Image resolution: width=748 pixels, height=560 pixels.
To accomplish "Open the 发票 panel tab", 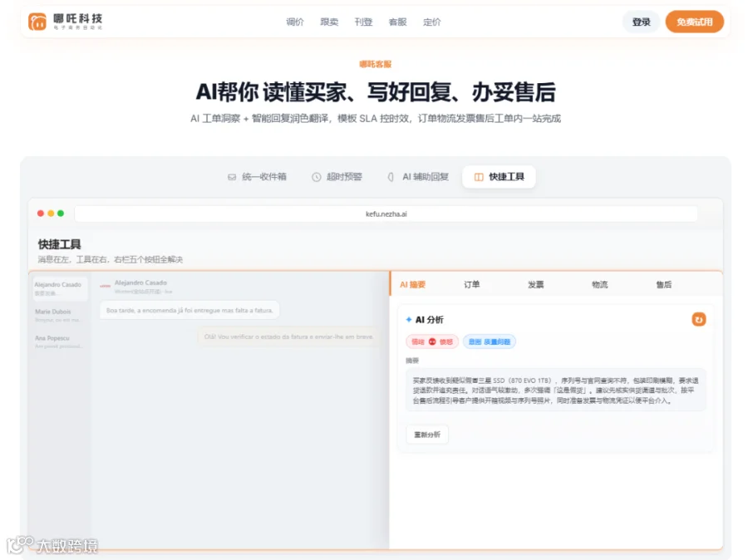I will [x=536, y=284].
